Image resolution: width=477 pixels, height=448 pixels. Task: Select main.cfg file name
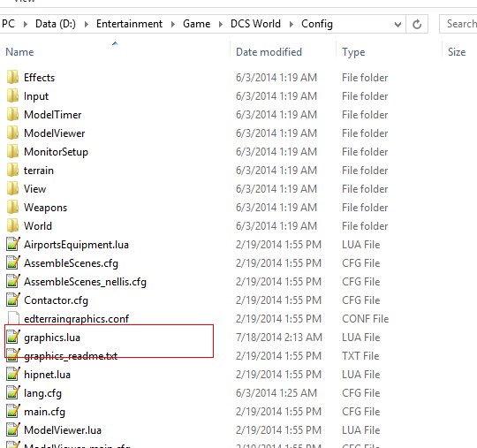(44, 412)
